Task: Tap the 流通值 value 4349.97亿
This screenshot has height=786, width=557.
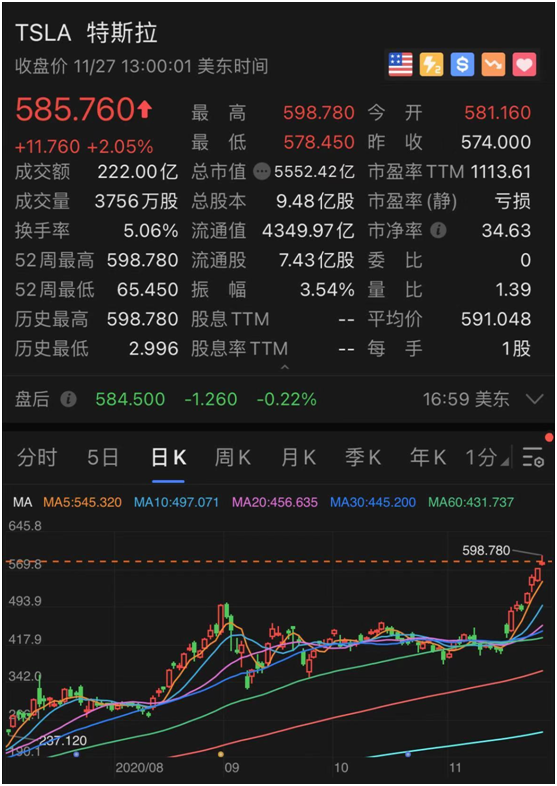Action: [x=308, y=231]
